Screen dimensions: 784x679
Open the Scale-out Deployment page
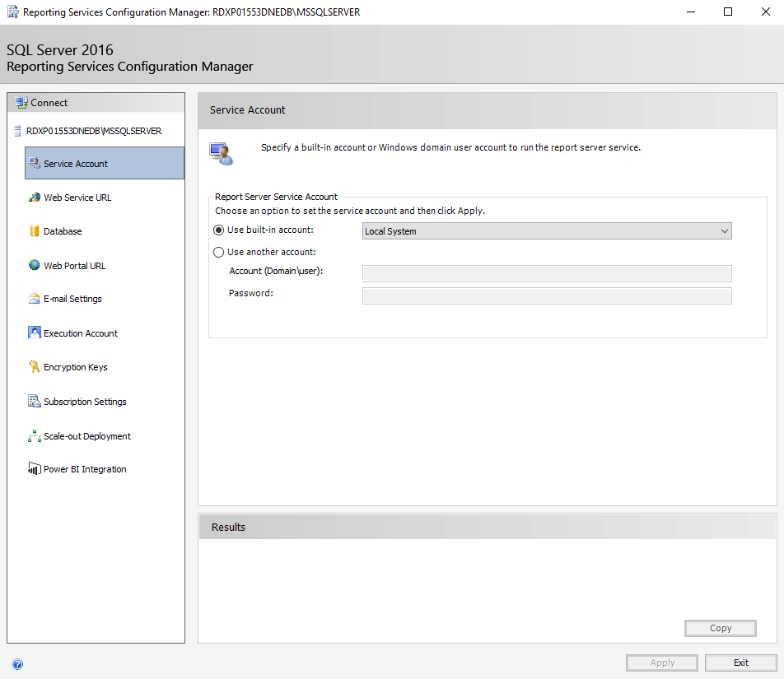tap(87, 436)
